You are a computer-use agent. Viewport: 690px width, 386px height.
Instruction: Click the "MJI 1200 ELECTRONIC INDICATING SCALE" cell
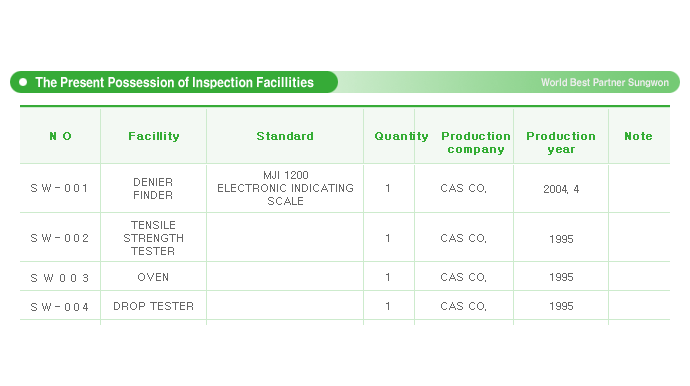286,188
